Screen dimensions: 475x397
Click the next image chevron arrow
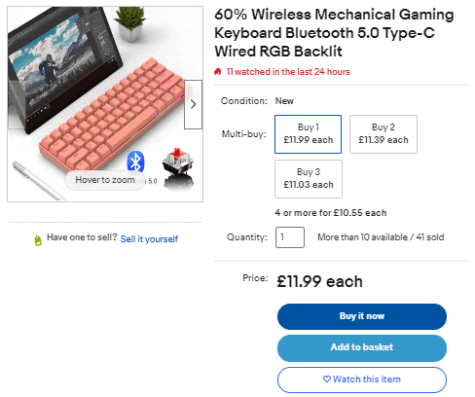[x=193, y=104]
